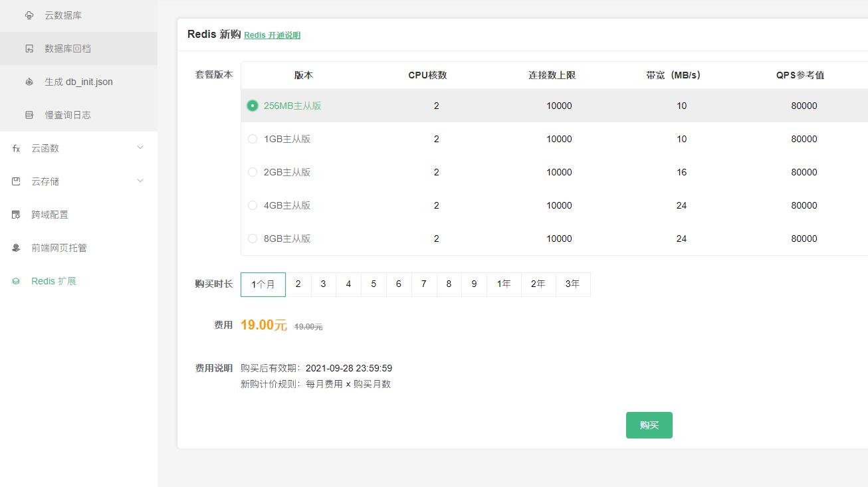
Task: Choose 5 months purchase duration
Action: pos(374,284)
